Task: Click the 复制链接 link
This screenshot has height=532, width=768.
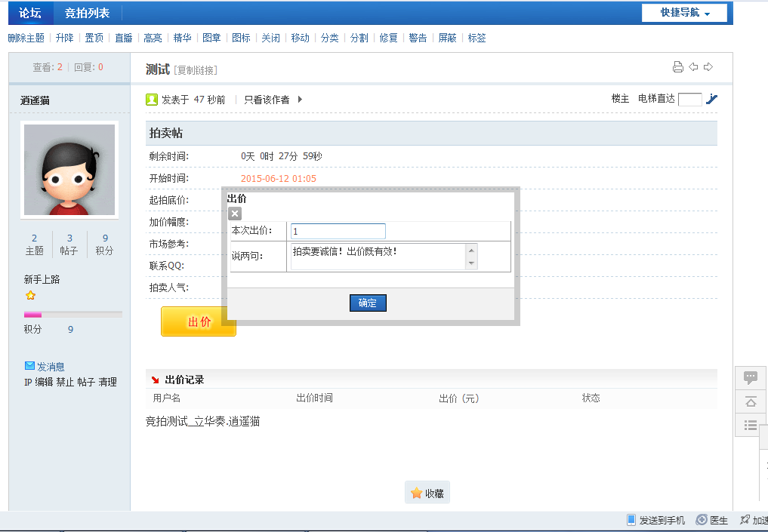Action: (x=196, y=70)
